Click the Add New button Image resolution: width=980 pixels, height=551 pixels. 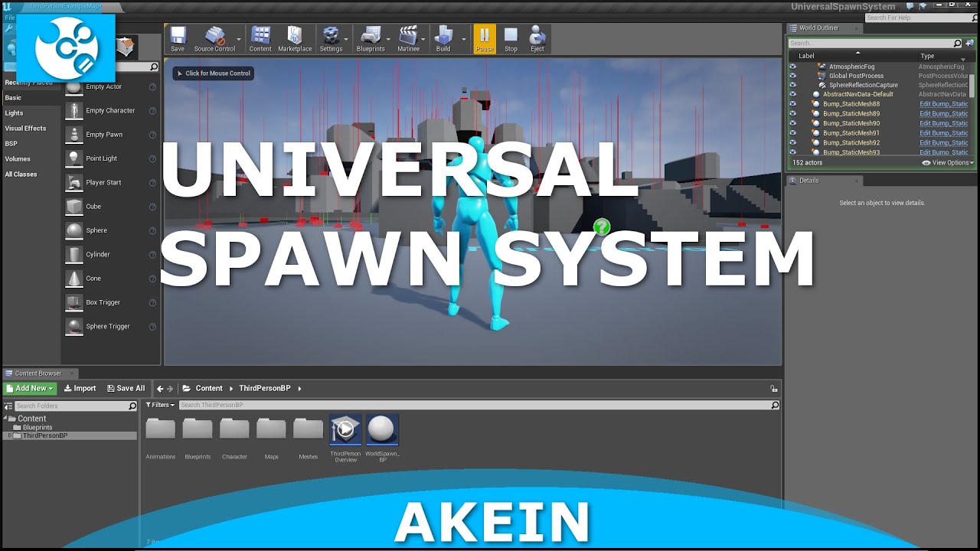30,389
